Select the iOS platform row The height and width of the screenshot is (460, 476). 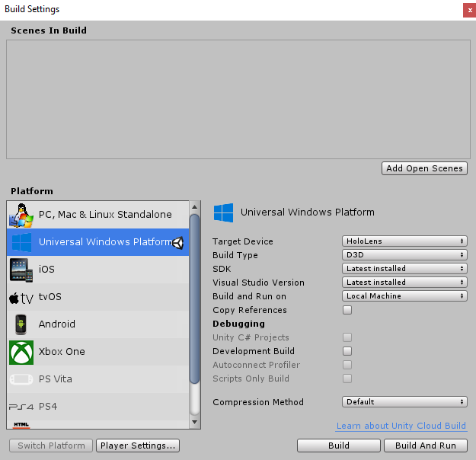point(97,270)
